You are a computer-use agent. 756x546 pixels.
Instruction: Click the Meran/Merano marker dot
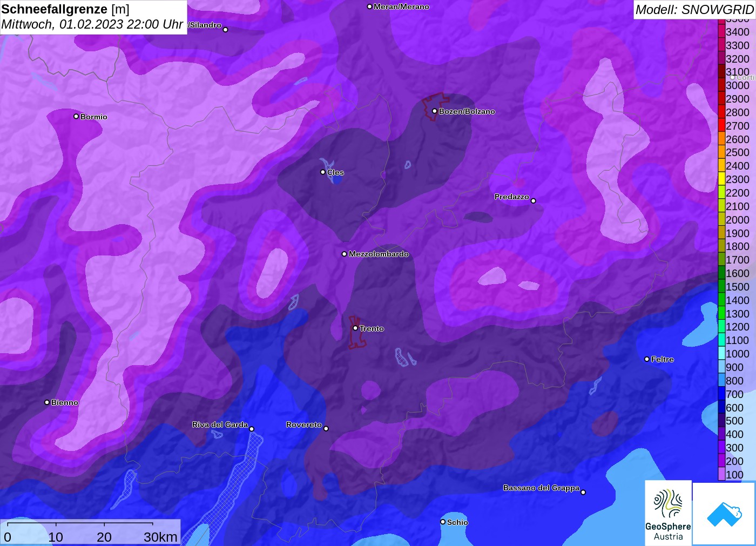click(369, 6)
